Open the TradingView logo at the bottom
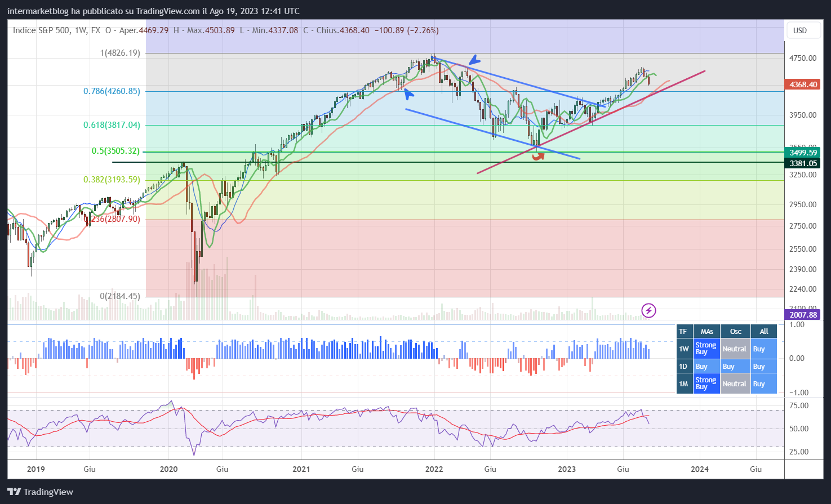 [41, 492]
